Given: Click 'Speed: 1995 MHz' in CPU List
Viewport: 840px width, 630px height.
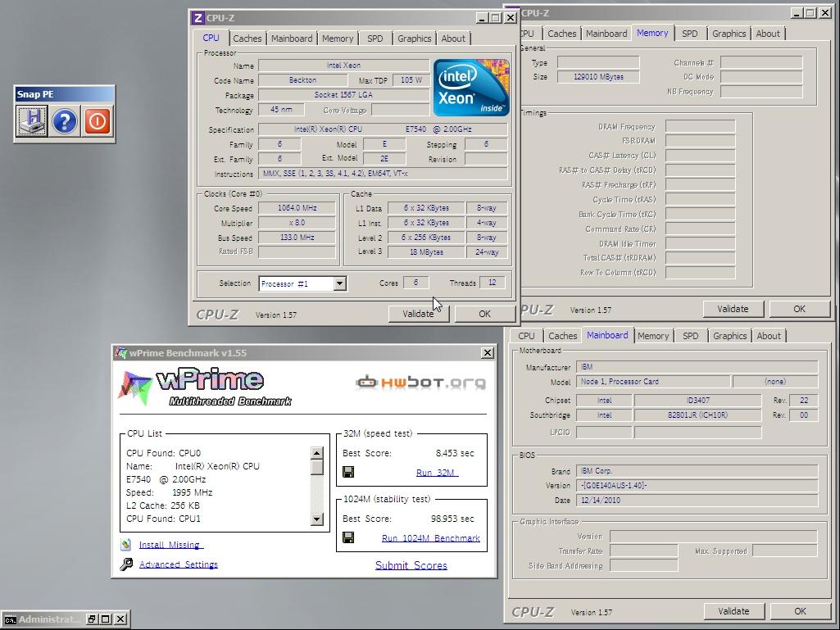Looking at the screenshot, I should pyautogui.click(x=170, y=492).
